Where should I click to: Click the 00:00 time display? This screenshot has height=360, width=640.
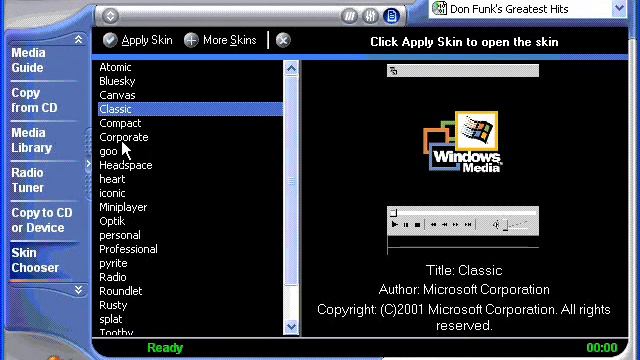pos(602,348)
